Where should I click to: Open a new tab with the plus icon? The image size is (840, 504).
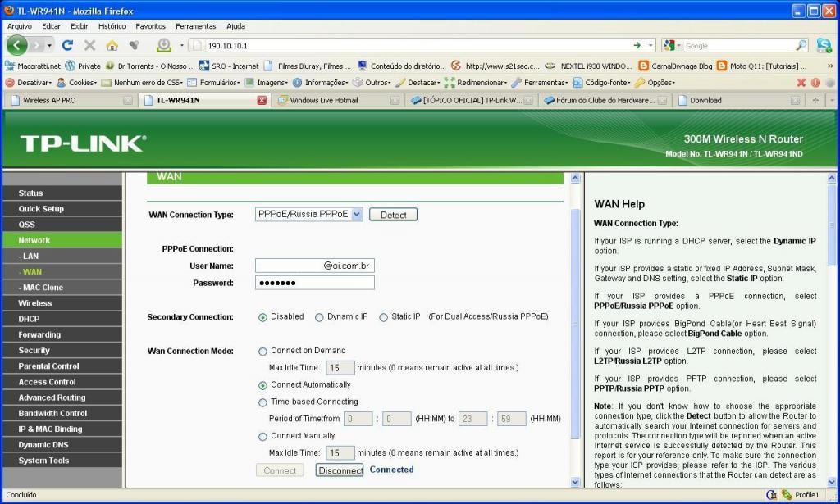[x=815, y=100]
